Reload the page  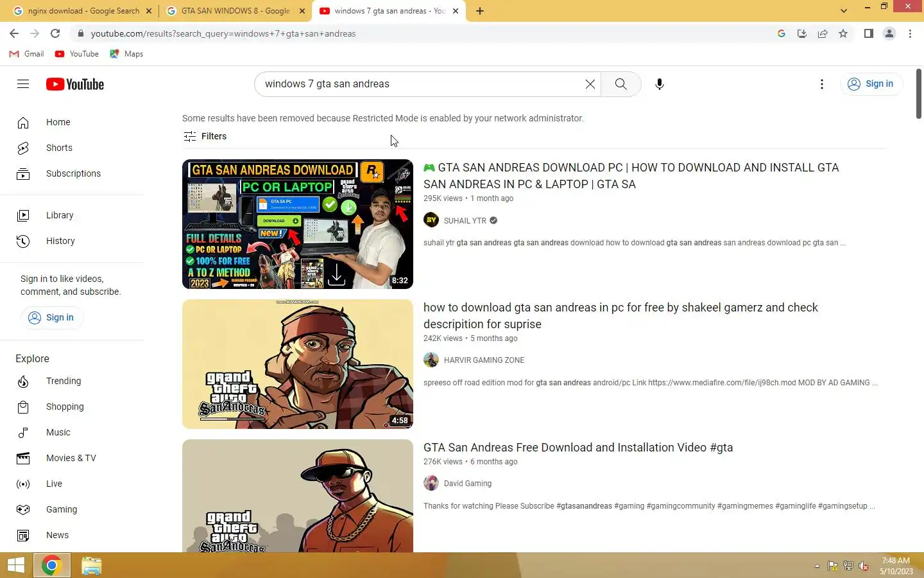55,33
